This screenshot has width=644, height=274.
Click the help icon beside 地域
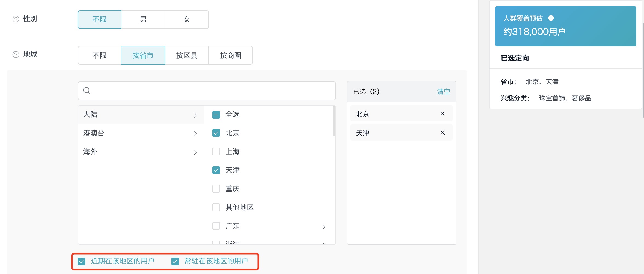16,54
